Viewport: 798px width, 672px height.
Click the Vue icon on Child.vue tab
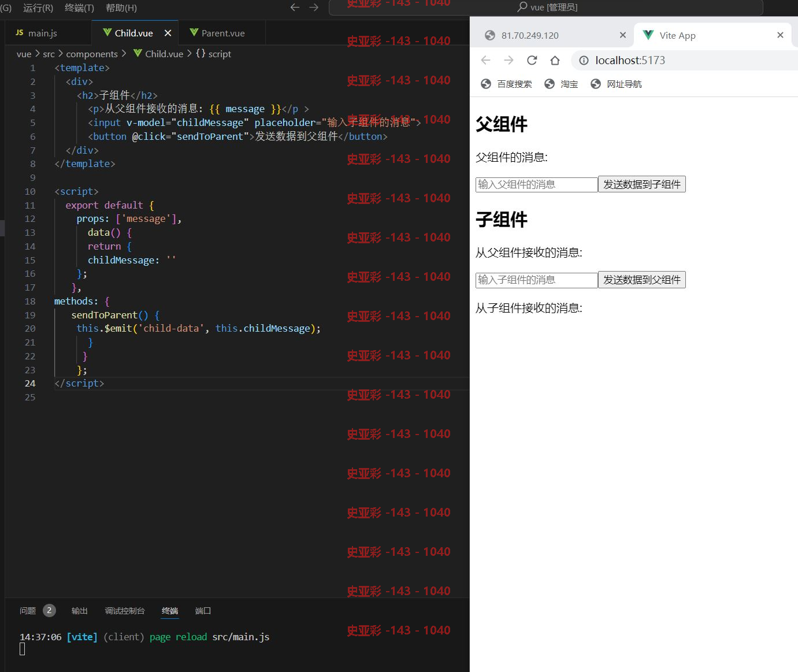click(x=107, y=32)
